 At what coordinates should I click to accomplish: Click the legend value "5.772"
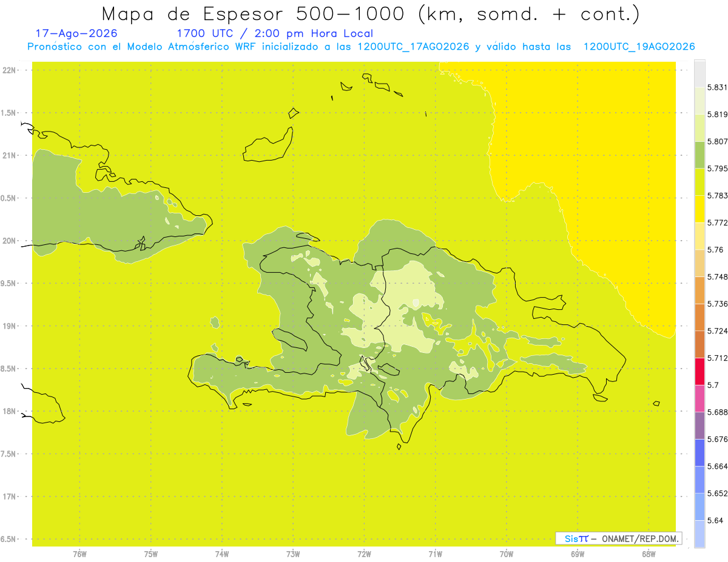coord(717,222)
